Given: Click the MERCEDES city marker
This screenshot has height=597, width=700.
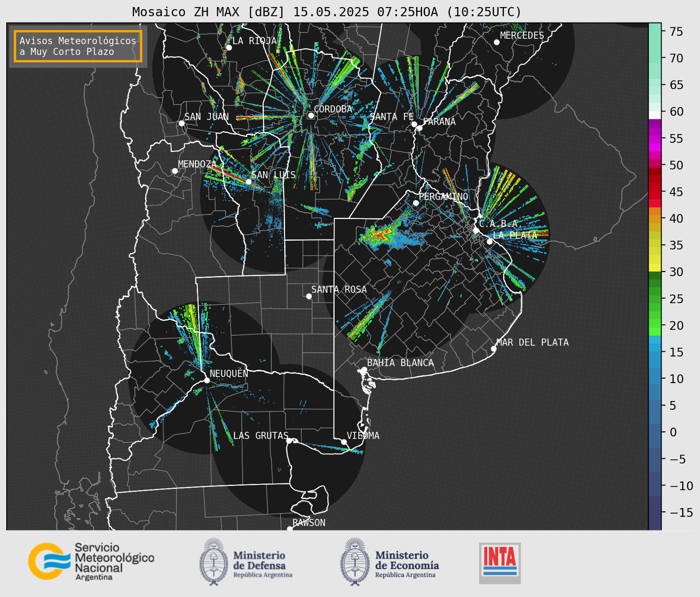Looking at the screenshot, I should [x=497, y=42].
